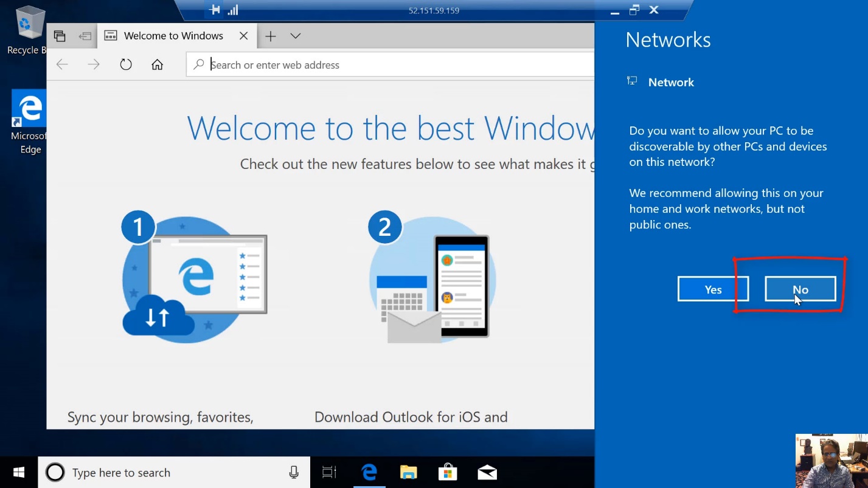
Task: Launch File Explorer from the taskbar
Action: [x=408, y=472]
